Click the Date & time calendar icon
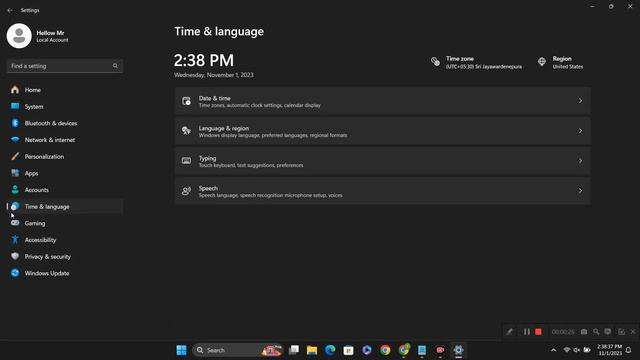This screenshot has height=360, width=640. 187,101
